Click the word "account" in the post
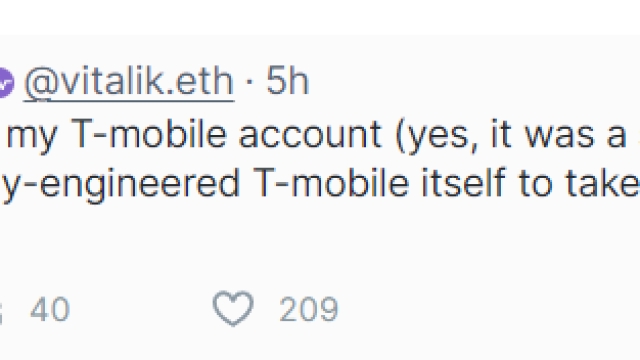640x360 pixels. coord(310,135)
